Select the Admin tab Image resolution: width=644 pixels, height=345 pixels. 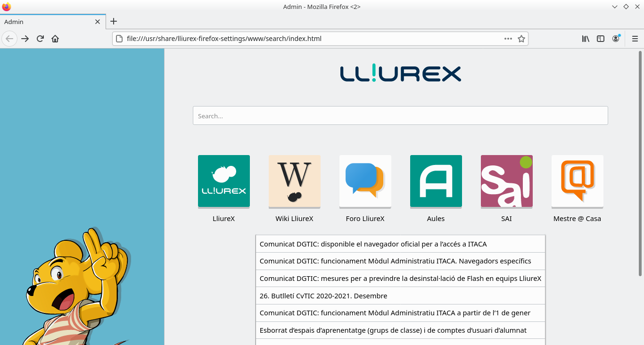pyautogui.click(x=53, y=22)
